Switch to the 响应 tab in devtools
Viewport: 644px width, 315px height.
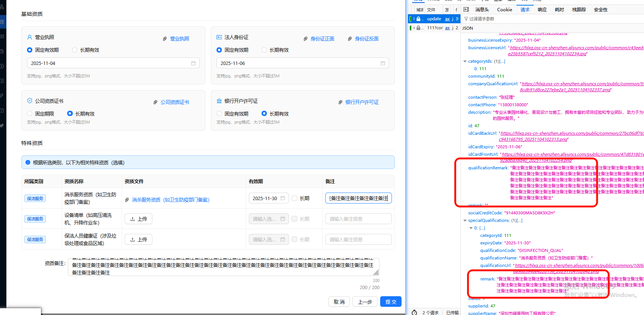pyautogui.click(x=542, y=10)
